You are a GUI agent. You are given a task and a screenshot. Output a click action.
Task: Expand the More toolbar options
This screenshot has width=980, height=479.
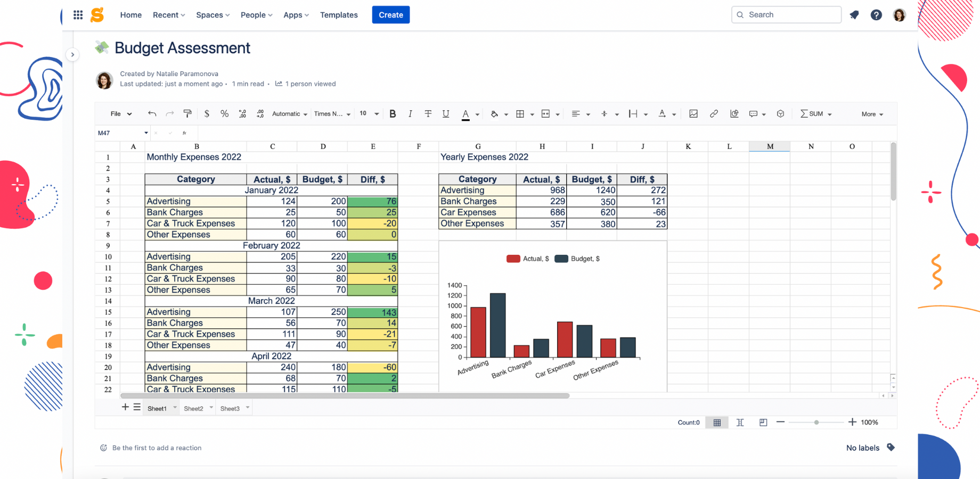tap(872, 114)
